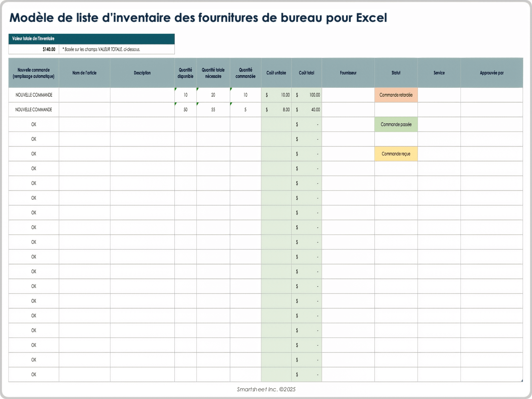
Task: Click the total needed cell showing 55
Action: pos(213,110)
